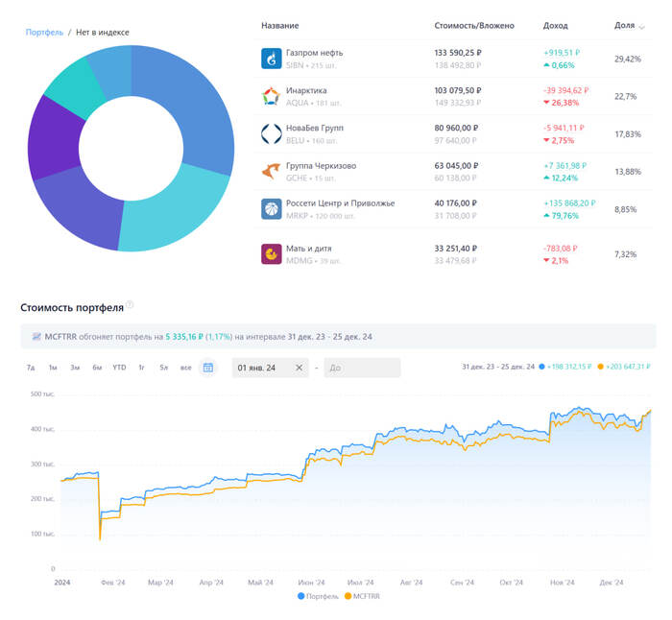The height and width of the screenshot is (620, 672).
Task: Sort by the Стоимость/Вложено column header
Action: (474, 25)
